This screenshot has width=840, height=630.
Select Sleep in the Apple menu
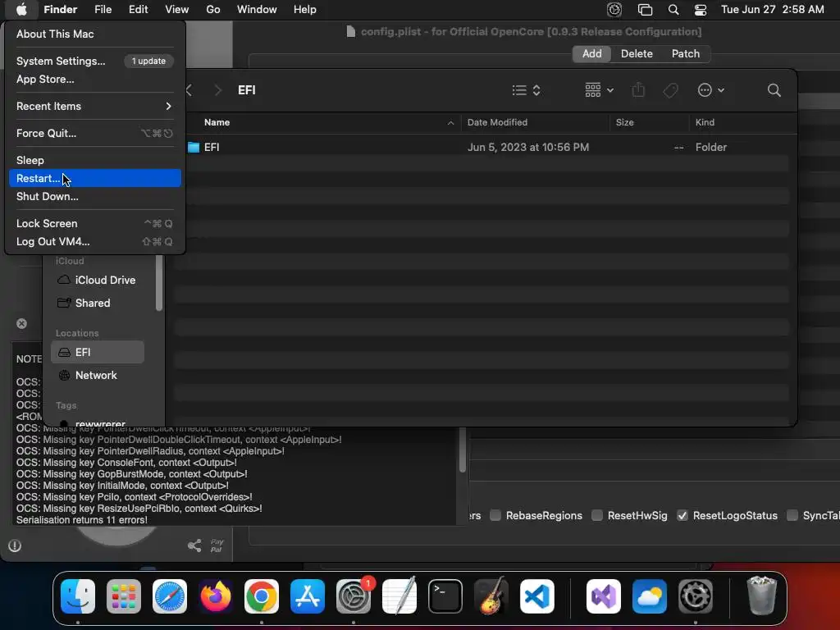pos(95,160)
